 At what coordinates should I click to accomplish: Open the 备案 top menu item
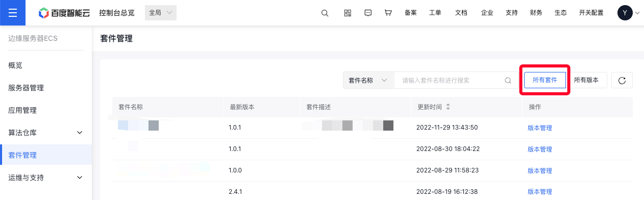[410, 13]
